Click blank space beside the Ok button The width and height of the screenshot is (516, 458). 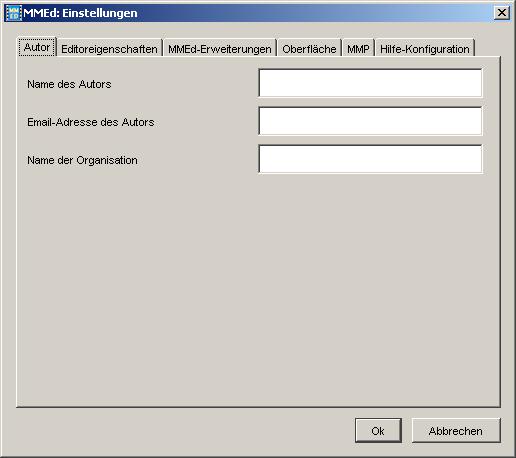coord(183,431)
